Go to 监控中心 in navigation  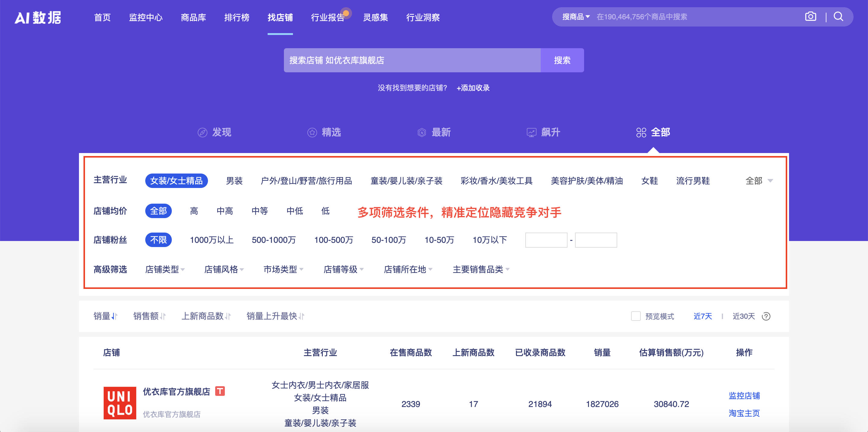[146, 17]
